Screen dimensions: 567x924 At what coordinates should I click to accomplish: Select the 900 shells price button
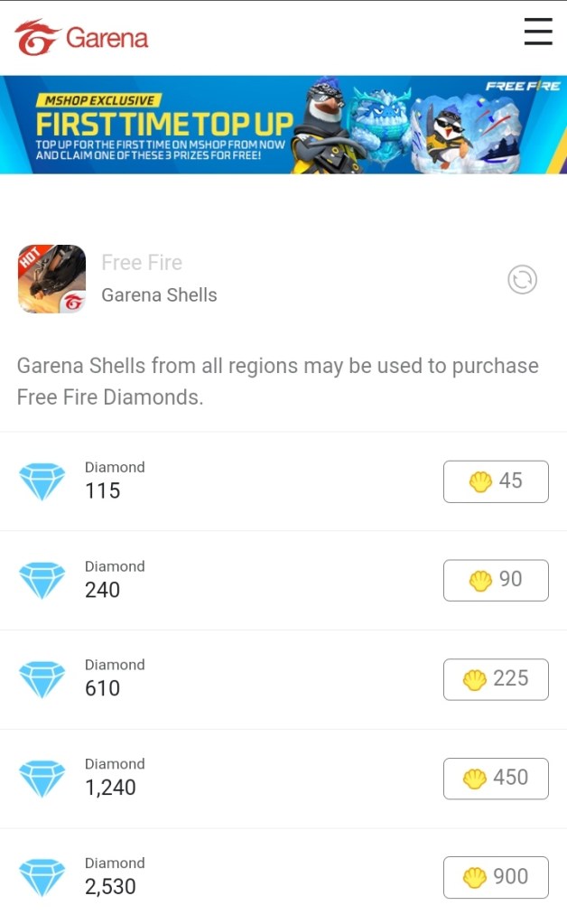pos(496,877)
